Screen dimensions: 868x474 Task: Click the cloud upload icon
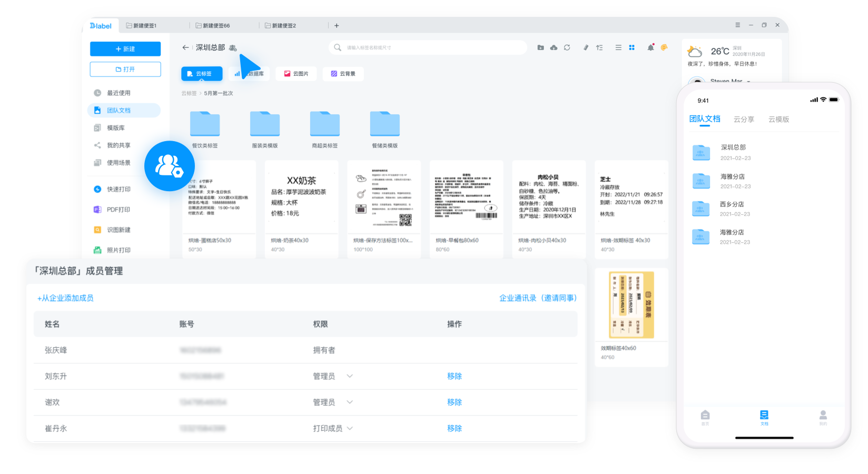coord(554,47)
